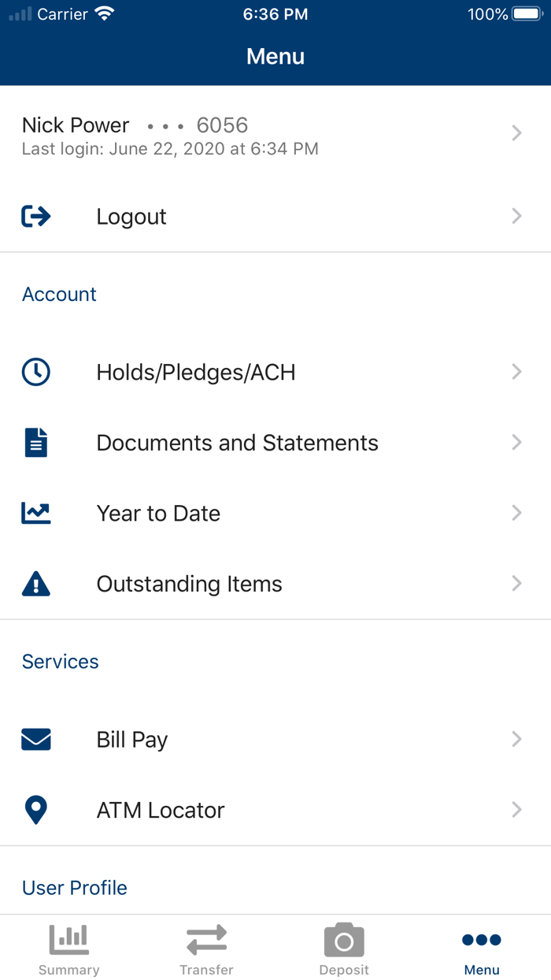
Task: Click the Deposit camera icon
Action: 344,938
